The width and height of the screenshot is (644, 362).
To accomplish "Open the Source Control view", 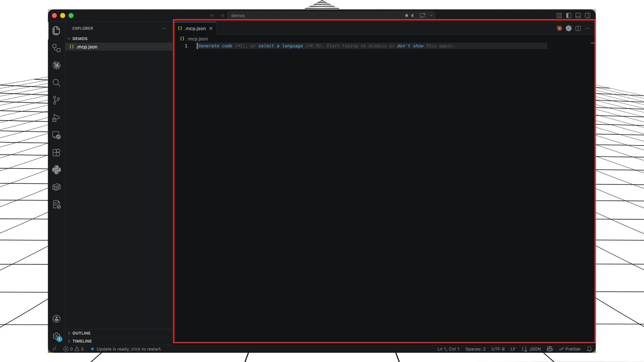I will (56, 100).
